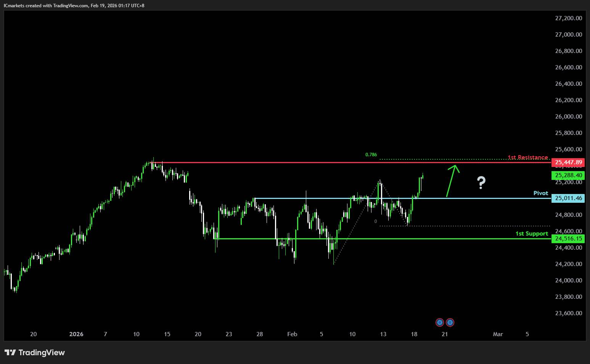Click the 23,600.00 mark on price scale
Image resolution: width=590 pixels, height=364 pixels.
point(568,313)
